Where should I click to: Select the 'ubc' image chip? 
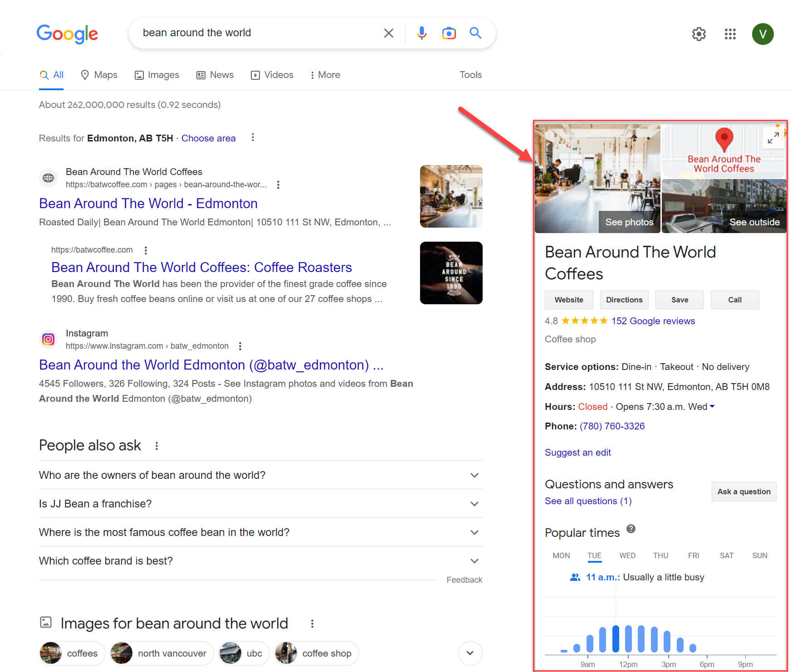tap(244, 653)
